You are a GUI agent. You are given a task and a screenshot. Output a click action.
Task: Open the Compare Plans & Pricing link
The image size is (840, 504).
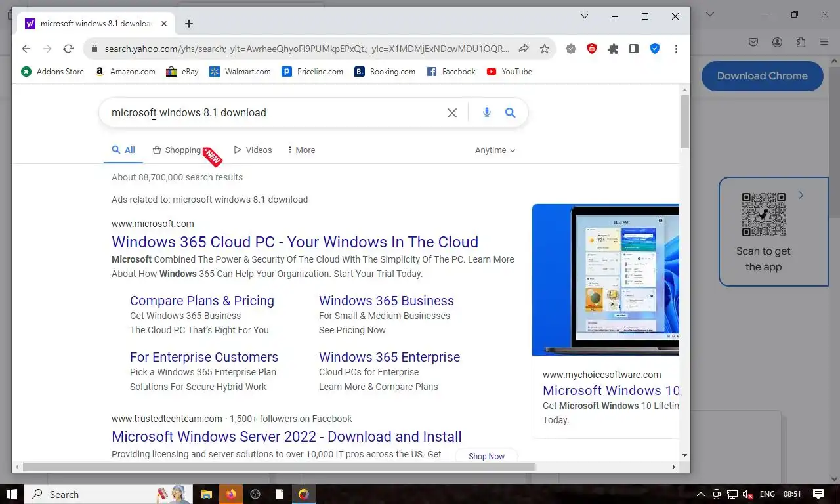202,301
